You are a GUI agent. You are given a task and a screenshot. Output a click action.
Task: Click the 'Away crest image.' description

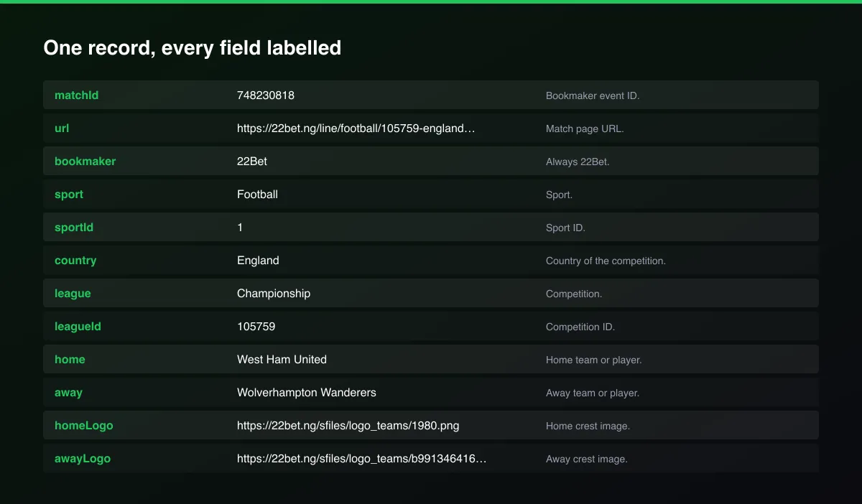click(587, 459)
